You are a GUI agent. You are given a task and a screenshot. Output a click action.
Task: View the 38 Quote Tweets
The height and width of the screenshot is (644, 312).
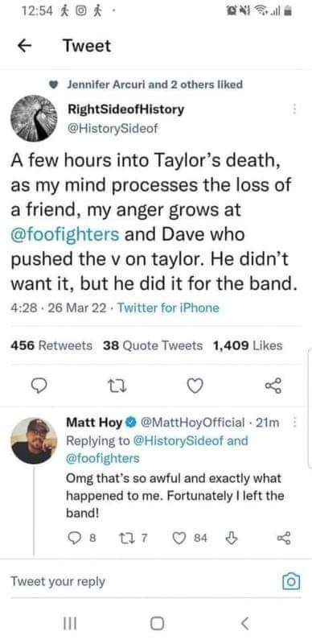tap(153, 345)
